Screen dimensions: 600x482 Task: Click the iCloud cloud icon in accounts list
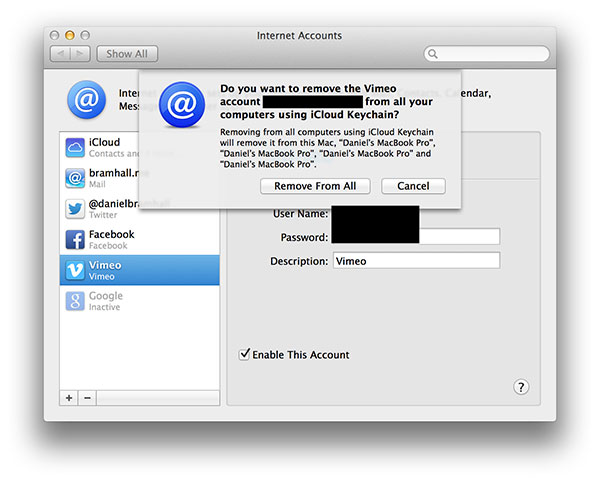pyautogui.click(x=75, y=148)
